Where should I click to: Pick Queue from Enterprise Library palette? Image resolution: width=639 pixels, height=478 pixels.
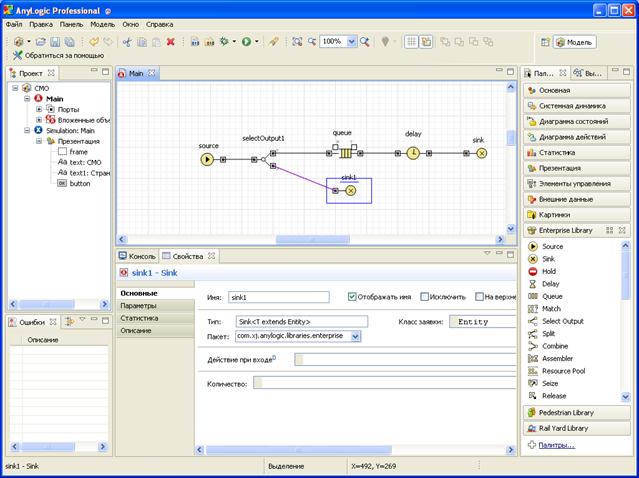pos(545,296)
